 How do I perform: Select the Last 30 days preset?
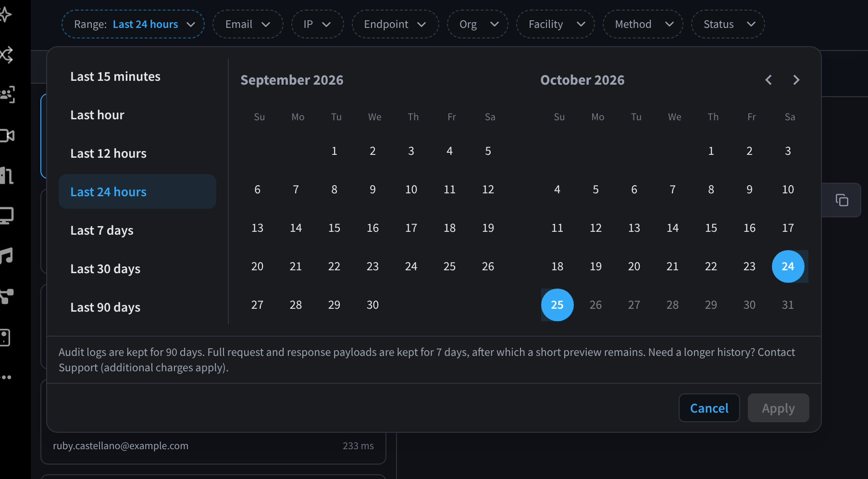[x=137, y=269]
